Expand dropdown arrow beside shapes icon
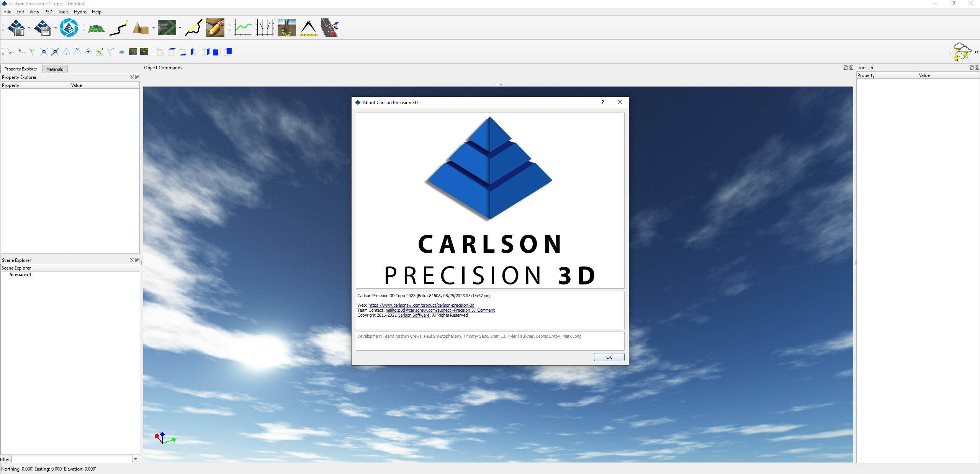Viewport: 980px width, 474px height. pos(153,28)
